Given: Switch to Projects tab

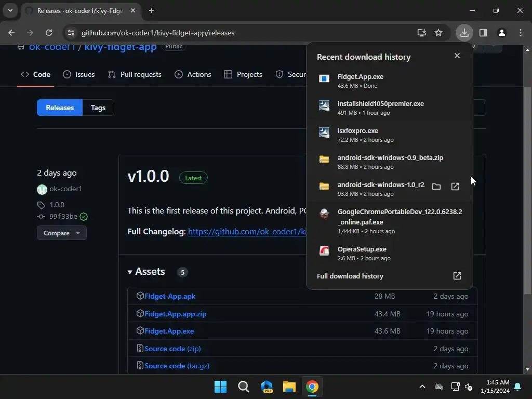Looking at the screenshot, I should tap(243, 74).
